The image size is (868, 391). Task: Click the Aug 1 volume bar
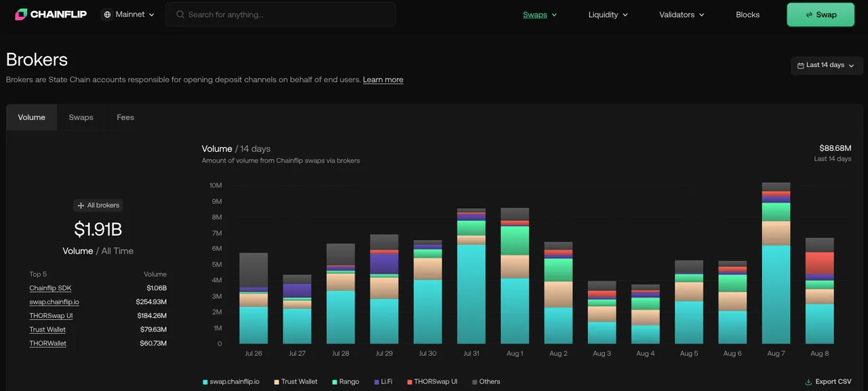(x=515, y=276)
